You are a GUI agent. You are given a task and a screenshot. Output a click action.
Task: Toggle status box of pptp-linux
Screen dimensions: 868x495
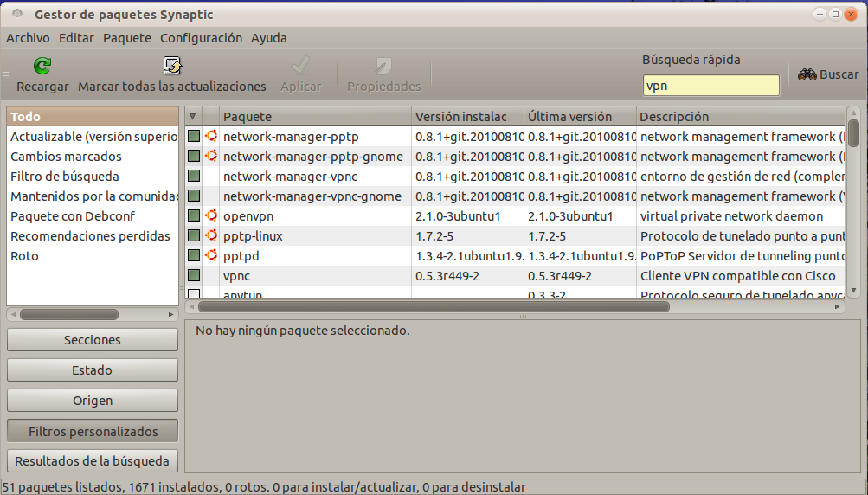tap(194, 236)
